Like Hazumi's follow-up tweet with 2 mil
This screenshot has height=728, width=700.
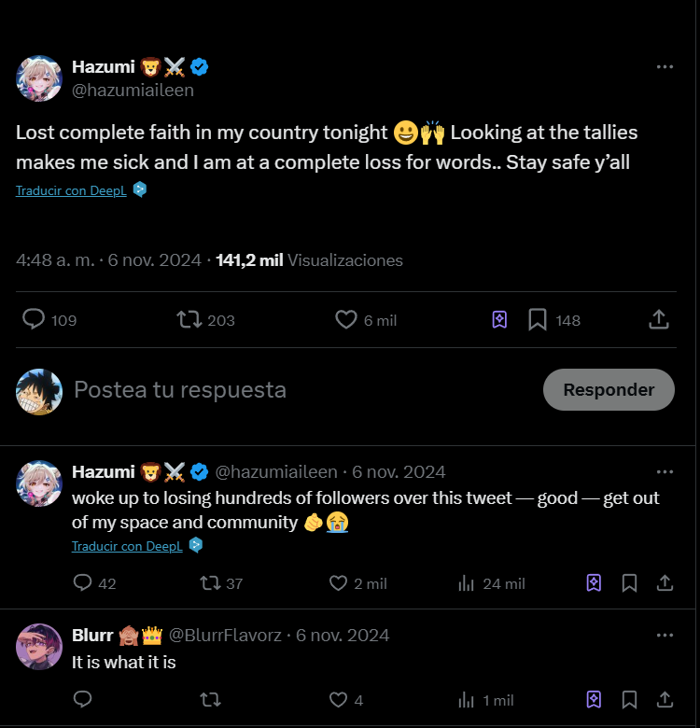pos(339,583)
